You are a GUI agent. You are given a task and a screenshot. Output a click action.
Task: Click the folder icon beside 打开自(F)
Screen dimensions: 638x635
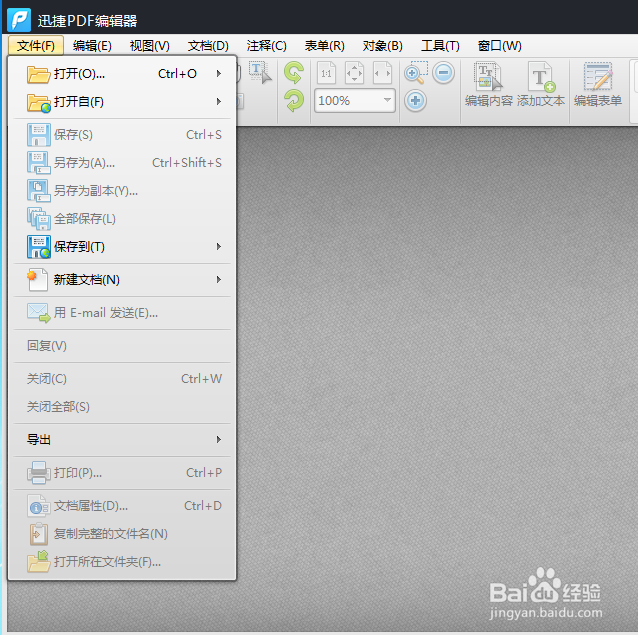pos(38,102)
